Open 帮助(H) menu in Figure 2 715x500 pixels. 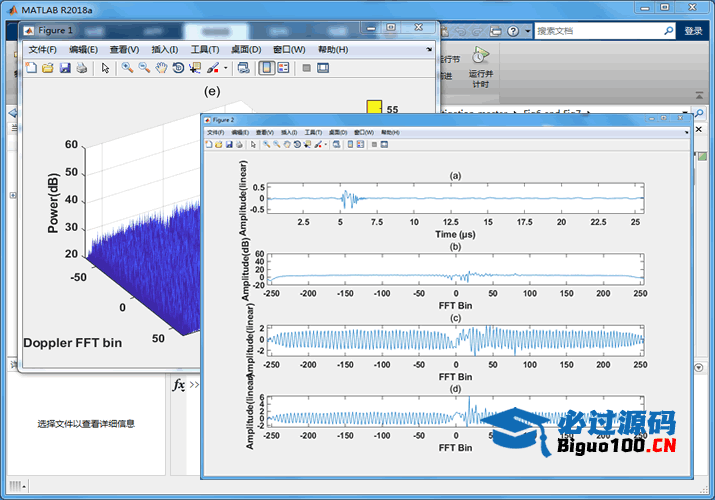pyautogui.click(x=390, y=132)
